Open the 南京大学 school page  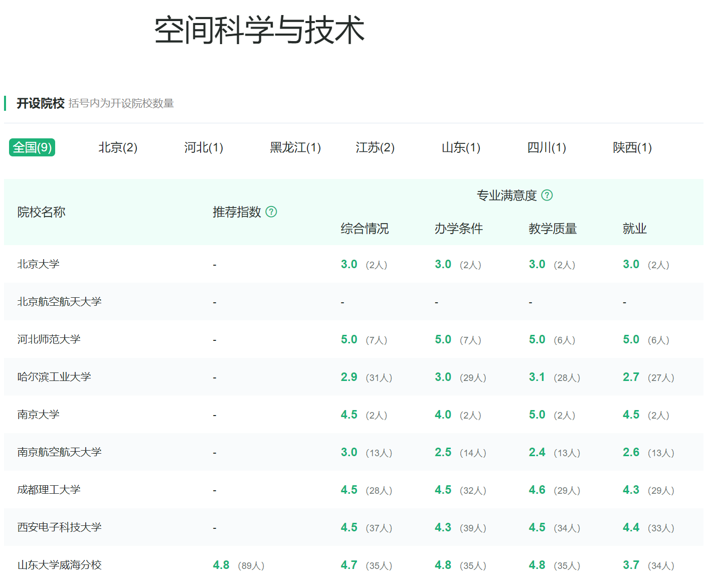click(x=38, y=414)
